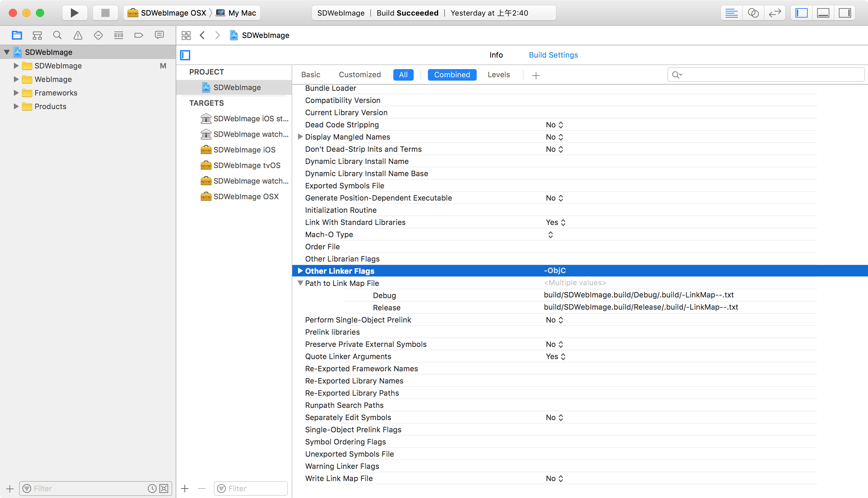The height and width of the screenshot is (498, 868).
Task: Add a file with navigator plus
Action: (x=10, y=489)
